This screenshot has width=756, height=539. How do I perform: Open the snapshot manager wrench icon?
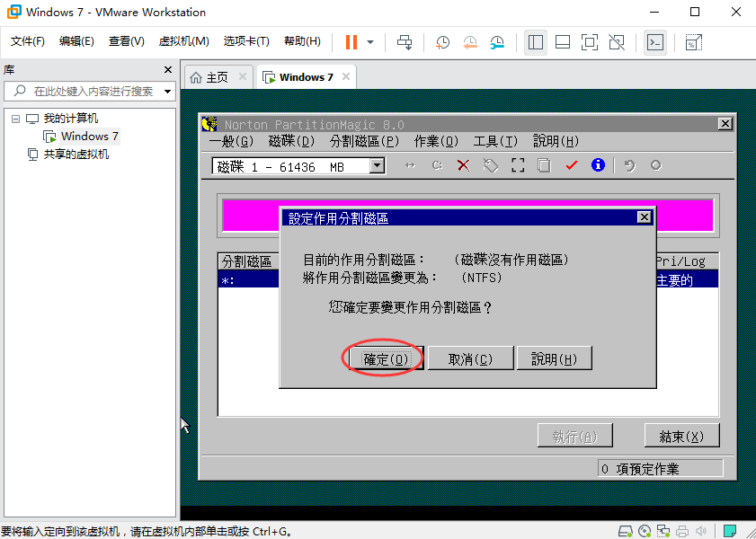(x=497, y=42)
